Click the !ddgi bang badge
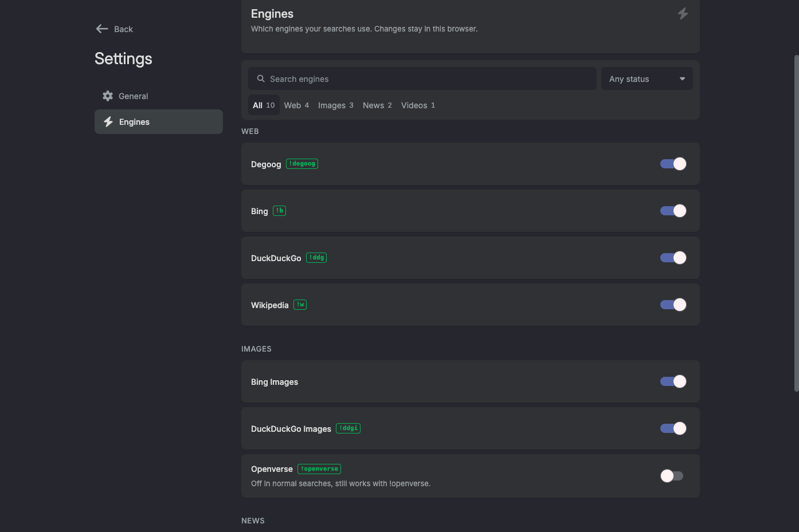This screenshot has height=532, width=799. [x=348, y=428]
